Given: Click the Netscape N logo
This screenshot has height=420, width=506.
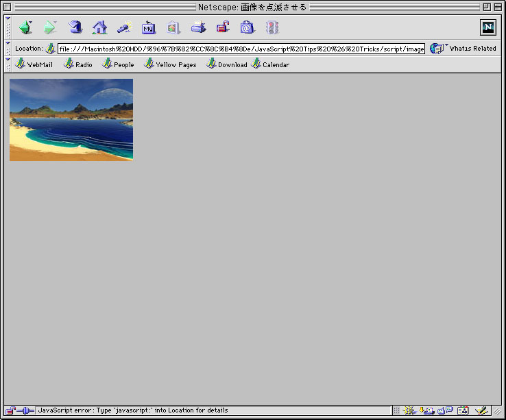Looking at the screenshot, I should [x=488, y=27].
